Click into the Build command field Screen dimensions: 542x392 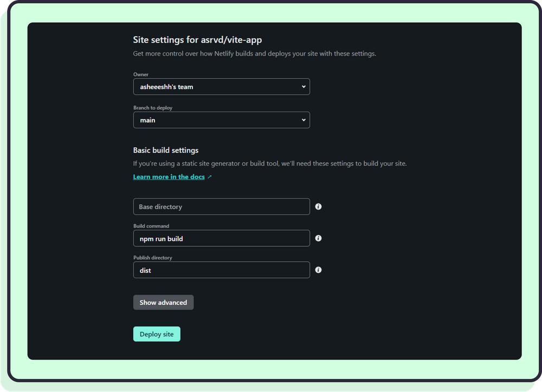[x=221, y=238]
